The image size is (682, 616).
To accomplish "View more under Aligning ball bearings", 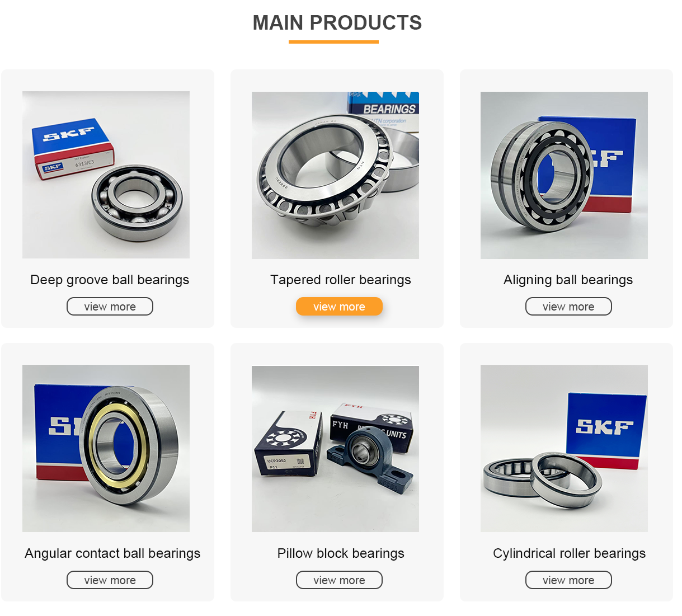I will [568, 307].
